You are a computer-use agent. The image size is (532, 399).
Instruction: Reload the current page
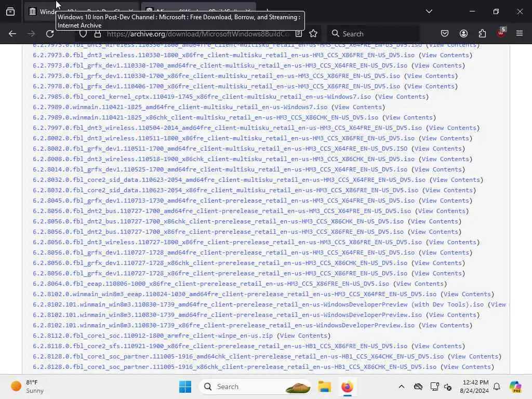[x=50, y=34]
